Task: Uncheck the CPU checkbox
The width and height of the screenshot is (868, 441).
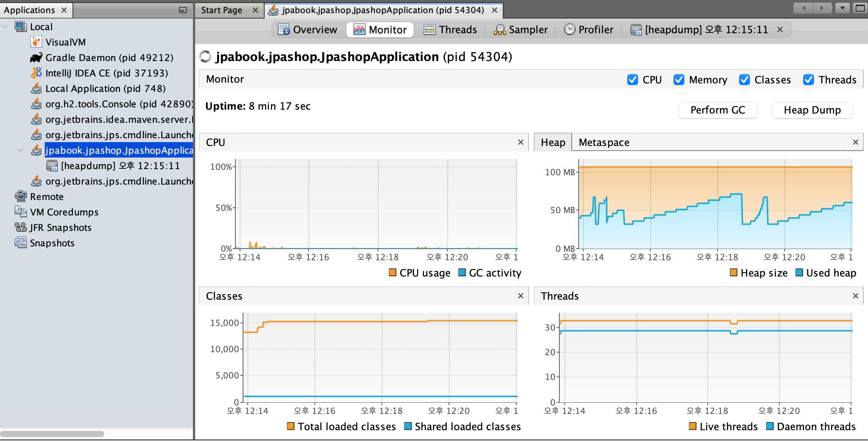Action: [x=632, y=80]
